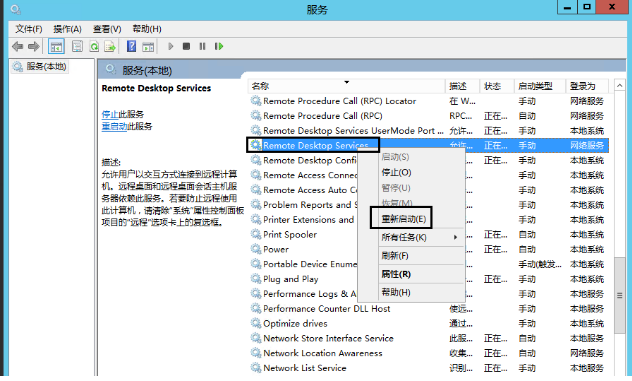This screenshot has height=381, width=632.
Task: Click the Refresh toolbar icon
Action: [x=94, y=47]
